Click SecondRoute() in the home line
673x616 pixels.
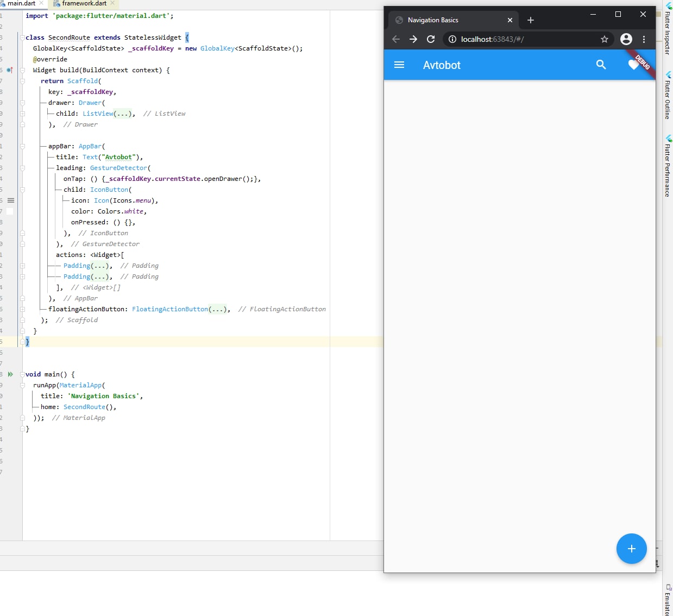point(88,407)
